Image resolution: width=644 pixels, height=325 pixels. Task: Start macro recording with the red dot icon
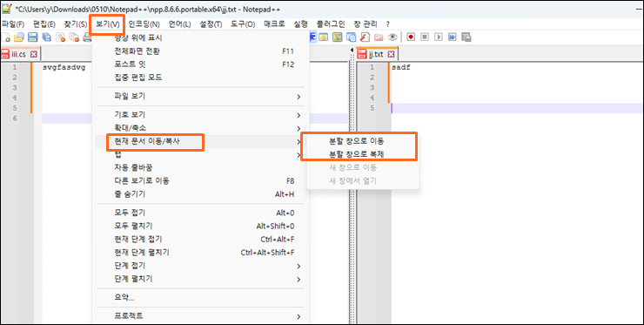[411, 37]
